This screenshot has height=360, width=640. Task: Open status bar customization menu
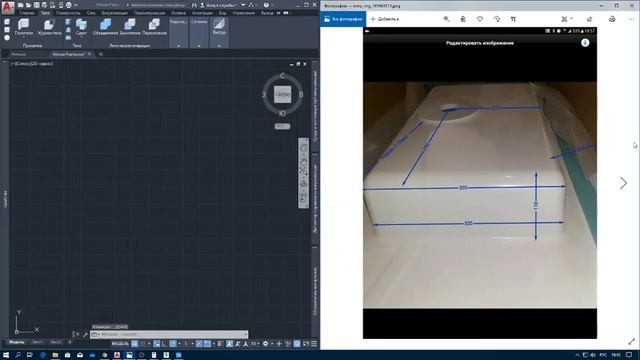(314, 344)
